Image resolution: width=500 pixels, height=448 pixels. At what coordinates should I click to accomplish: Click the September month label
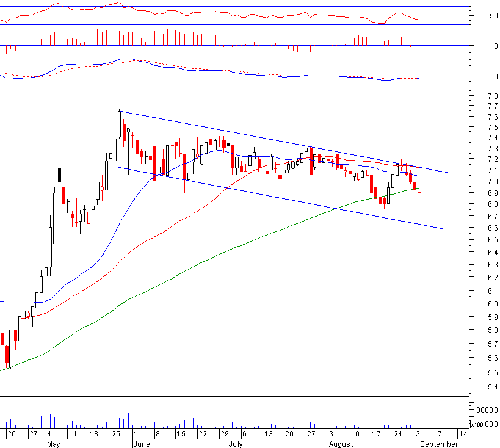coord(439,444)
